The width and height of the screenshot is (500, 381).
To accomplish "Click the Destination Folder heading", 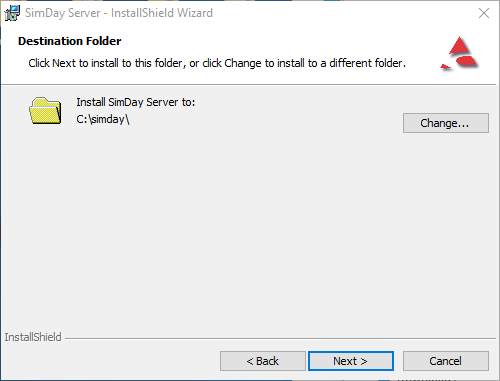I will tap(69, 41).
